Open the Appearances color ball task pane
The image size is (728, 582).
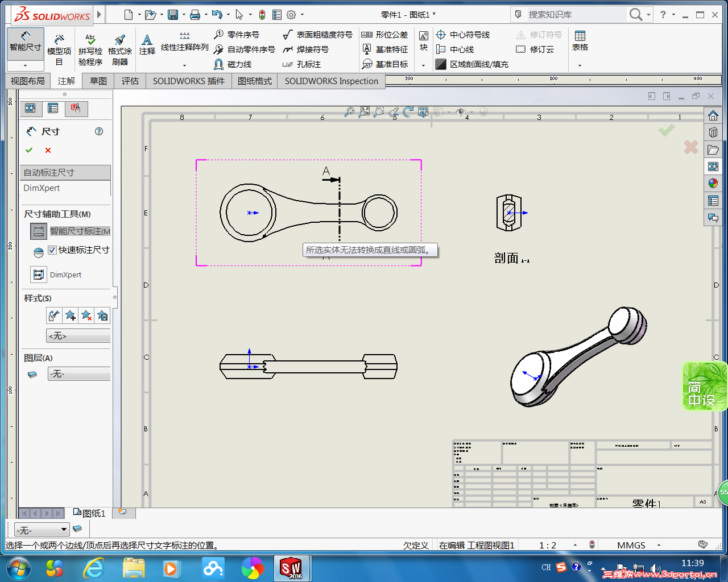pyautogui.click(x=713, y=184)
